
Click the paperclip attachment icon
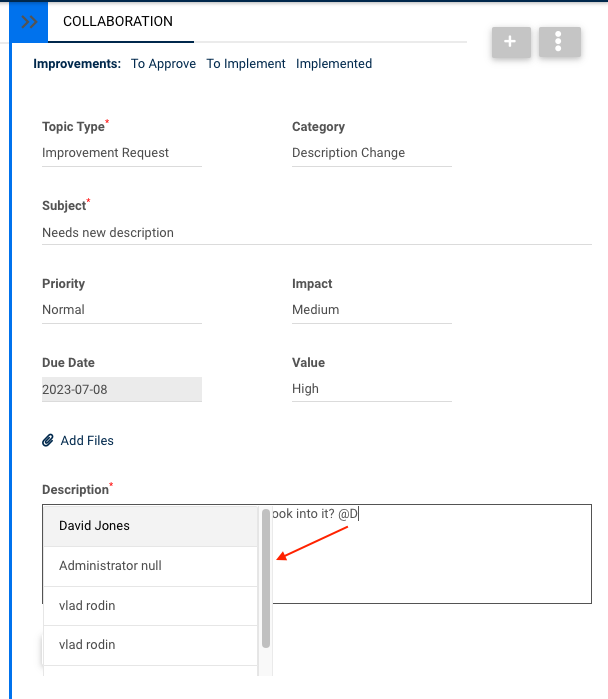[x=48, y=441]
